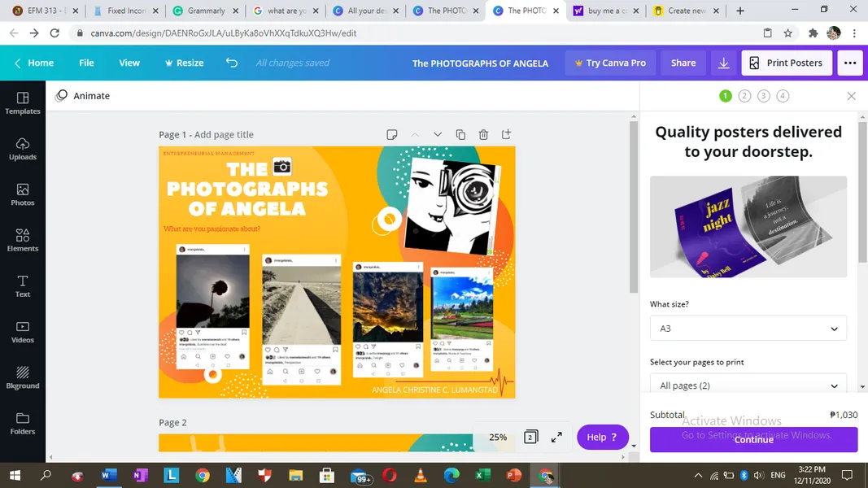Click the 25% zoom level control
This screenshot has height=488, width=868.
(x=498, y=437)
